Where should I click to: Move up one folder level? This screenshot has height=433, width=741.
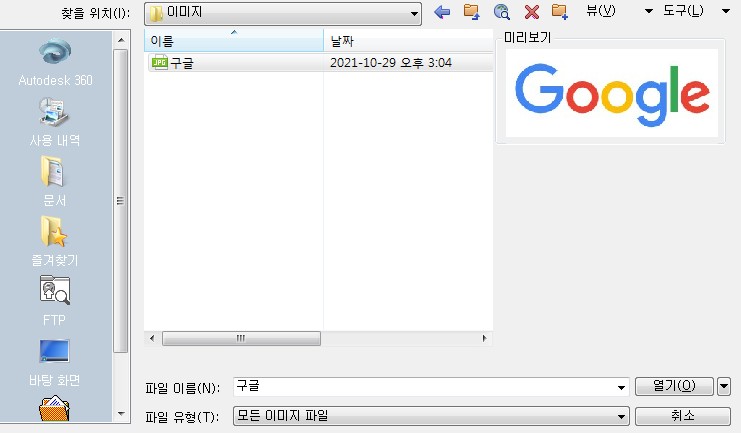click(471, 12)
